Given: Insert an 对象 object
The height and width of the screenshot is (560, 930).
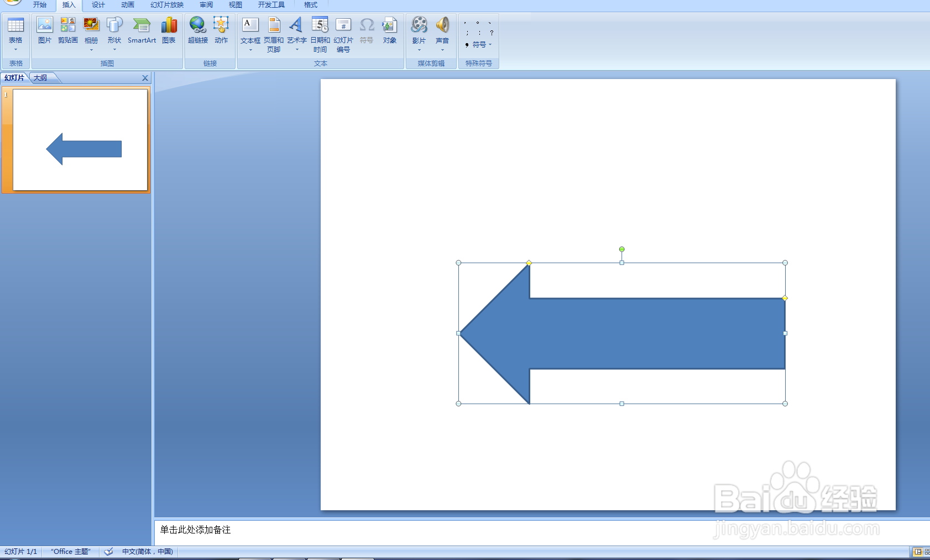Looking at the screenshot, I should (x=390, y=25).
